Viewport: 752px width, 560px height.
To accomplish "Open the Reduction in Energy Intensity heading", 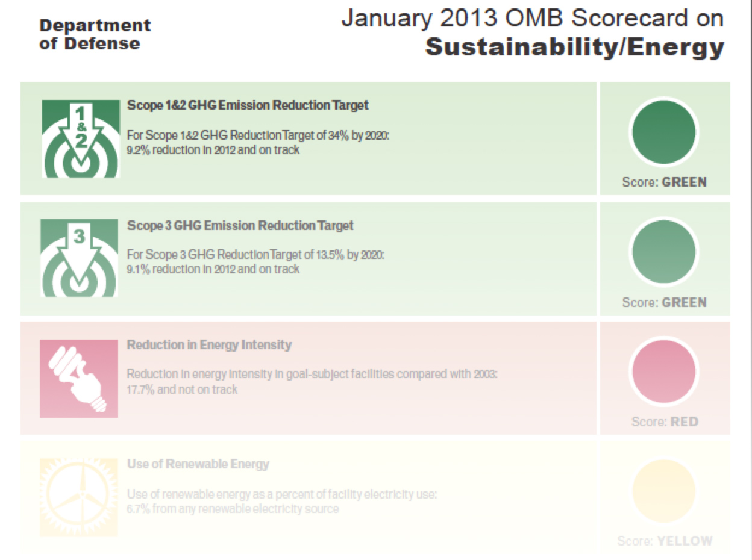I will coord(209,345).
